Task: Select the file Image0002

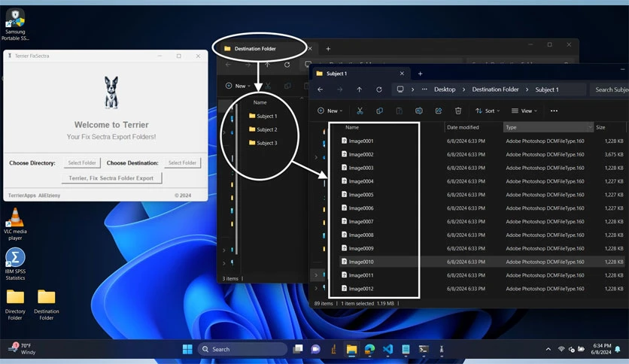Action: pyautogui.click(x=357, y=154)
